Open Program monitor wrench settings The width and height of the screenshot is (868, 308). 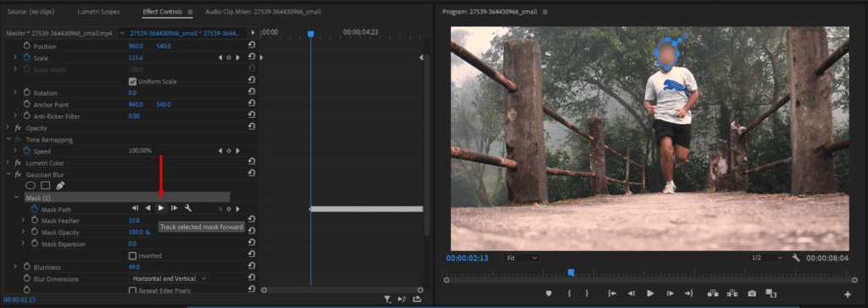click(x=796, y=258)
